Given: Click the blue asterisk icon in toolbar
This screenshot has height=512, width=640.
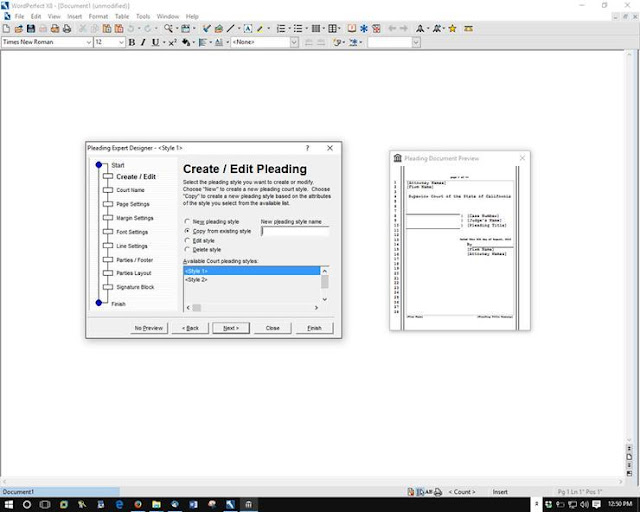Looking at the screenshot, I should (364, 29).
